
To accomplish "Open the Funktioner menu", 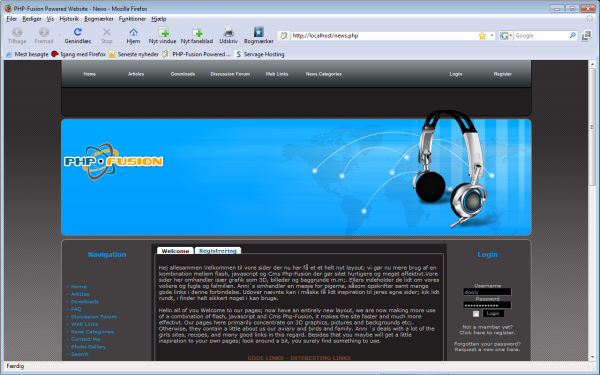I will pyautogui.click(x=132, y=19).
